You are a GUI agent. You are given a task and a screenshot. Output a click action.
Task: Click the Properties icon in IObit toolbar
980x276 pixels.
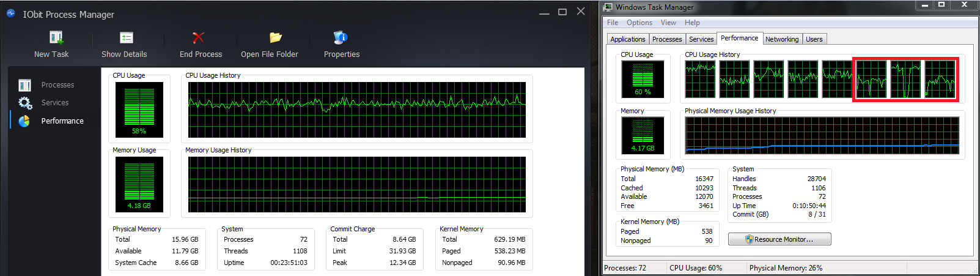(x=341, y=37)
